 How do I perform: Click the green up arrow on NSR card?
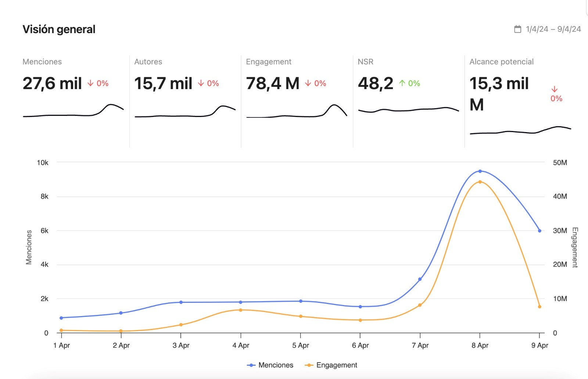402,84
